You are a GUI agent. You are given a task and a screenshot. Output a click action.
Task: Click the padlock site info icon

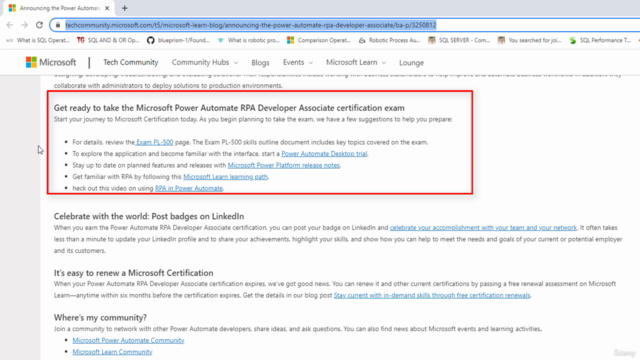(x=58, y=25)
